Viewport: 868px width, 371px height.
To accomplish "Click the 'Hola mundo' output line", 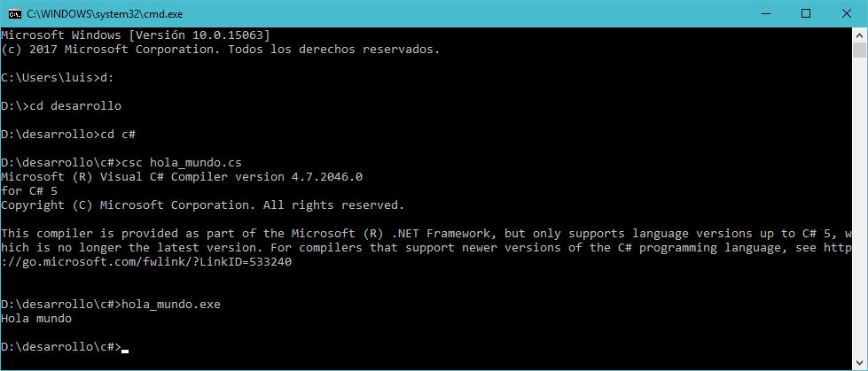I will [x=36, y=319].
